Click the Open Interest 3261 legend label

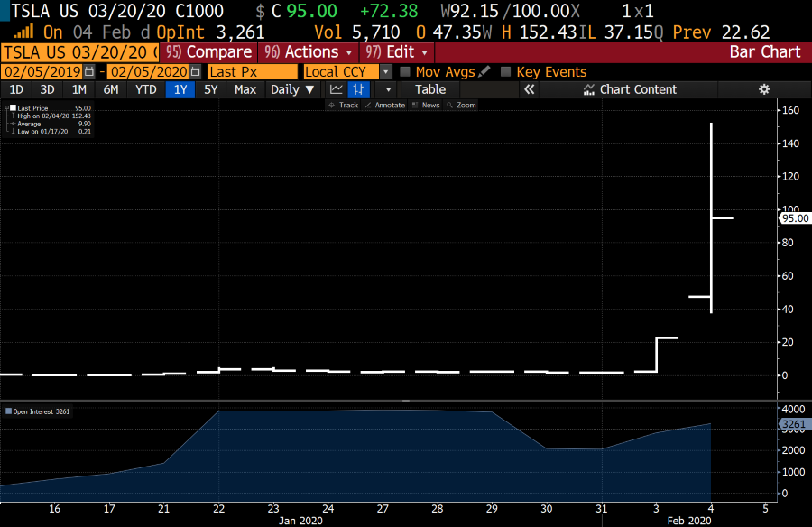(42, 411)
